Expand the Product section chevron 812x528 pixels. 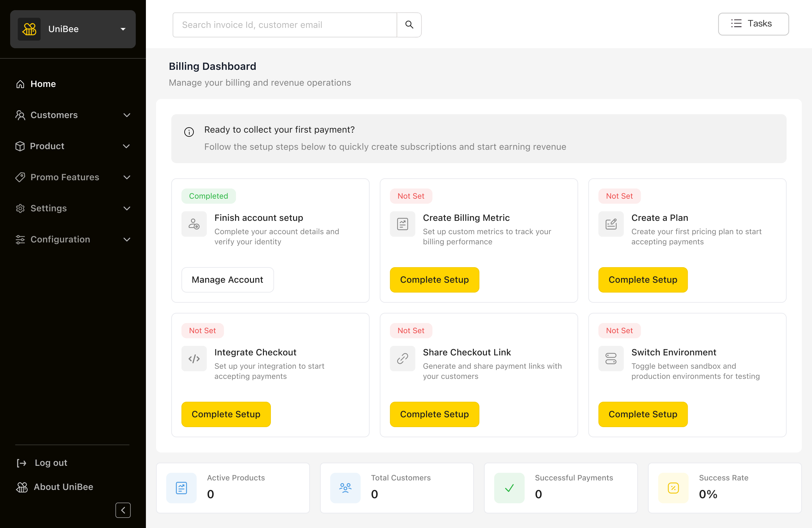[x=126, y=146]
